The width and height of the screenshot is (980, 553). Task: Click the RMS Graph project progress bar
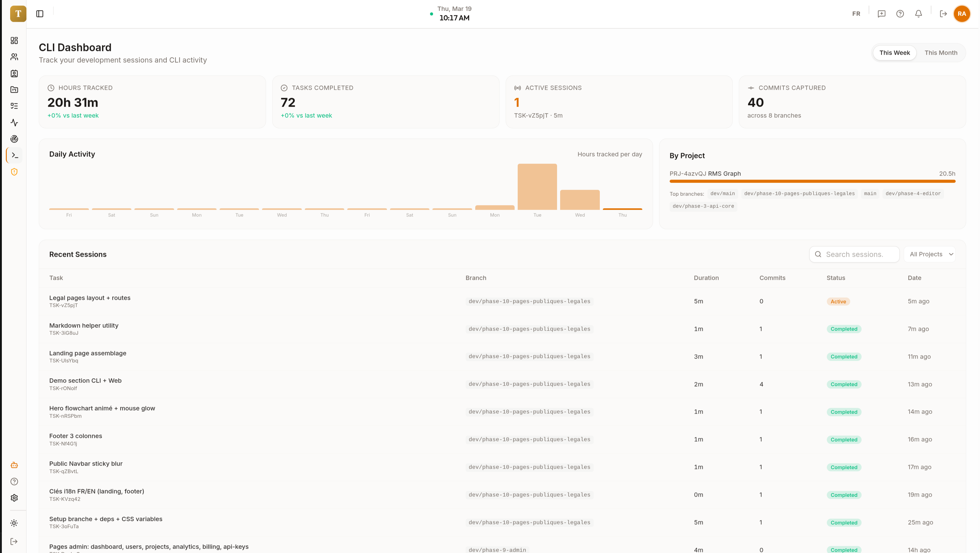tap(812, 181)
